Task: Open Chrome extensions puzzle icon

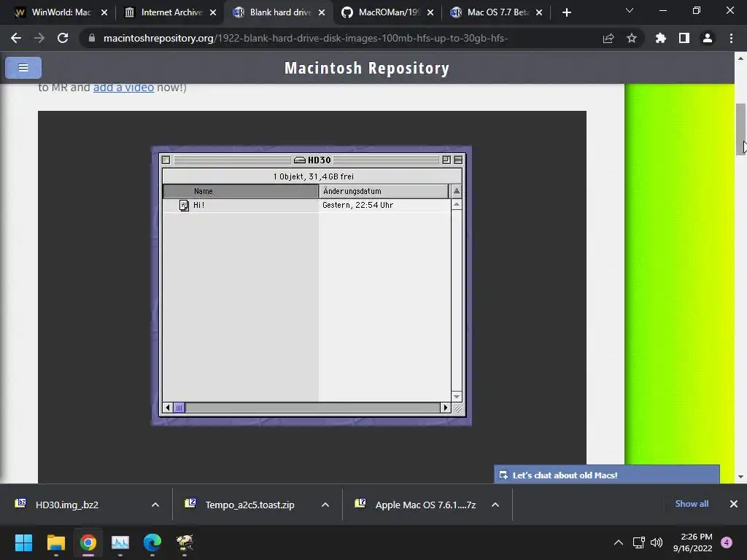Action: pyautogui.click(x=660, y=38)
